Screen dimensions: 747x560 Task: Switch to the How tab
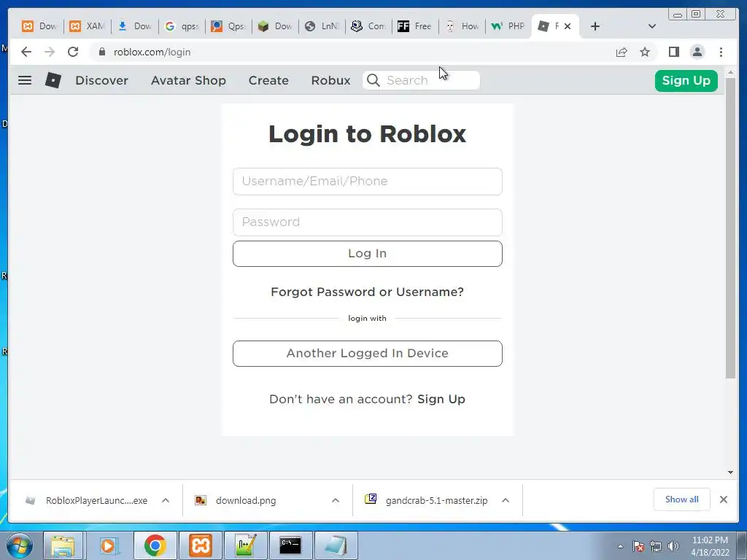pyautogui.click(x=461, y=26)
